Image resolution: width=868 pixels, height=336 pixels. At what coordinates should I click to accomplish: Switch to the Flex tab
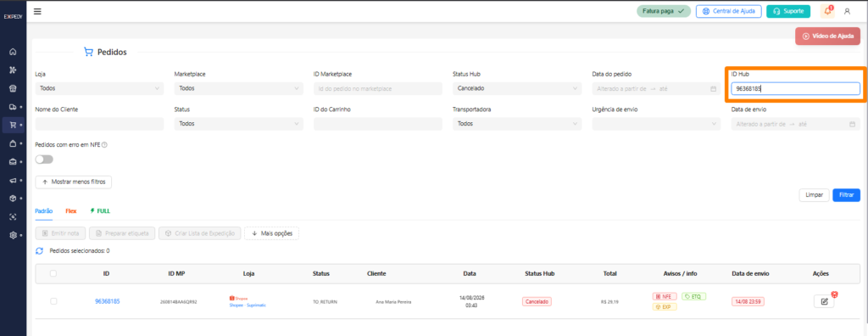pyautogui.click(x=71, y=210)
